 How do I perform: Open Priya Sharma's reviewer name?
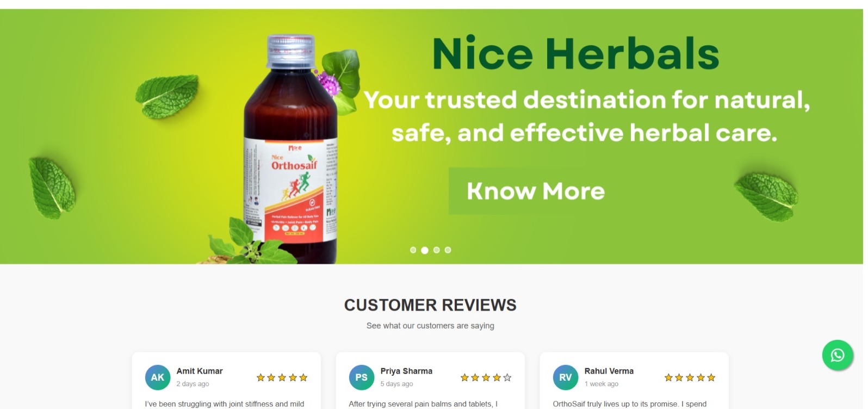click(406, 371)
